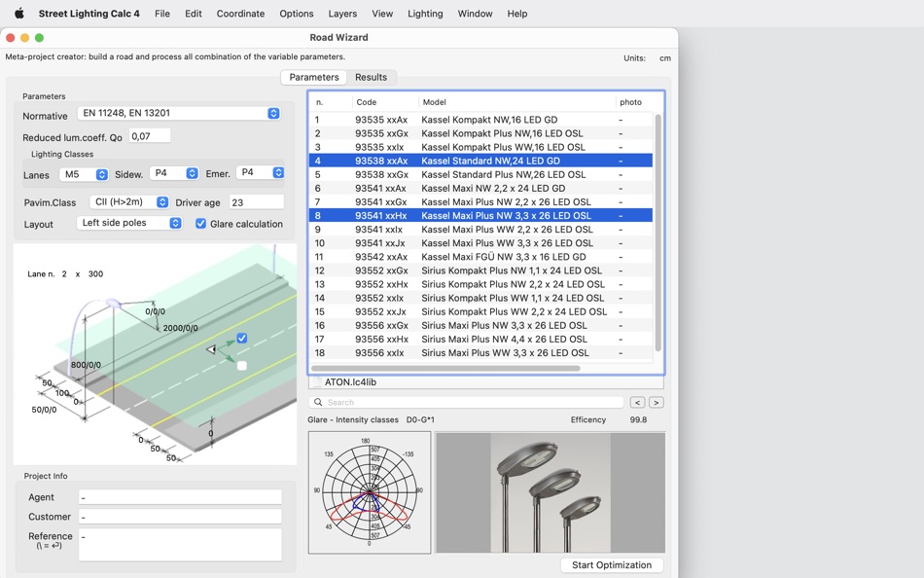Click the Customer input field
Image resolution: width=924 pixels, height=578 pixels.
point(180,517)
